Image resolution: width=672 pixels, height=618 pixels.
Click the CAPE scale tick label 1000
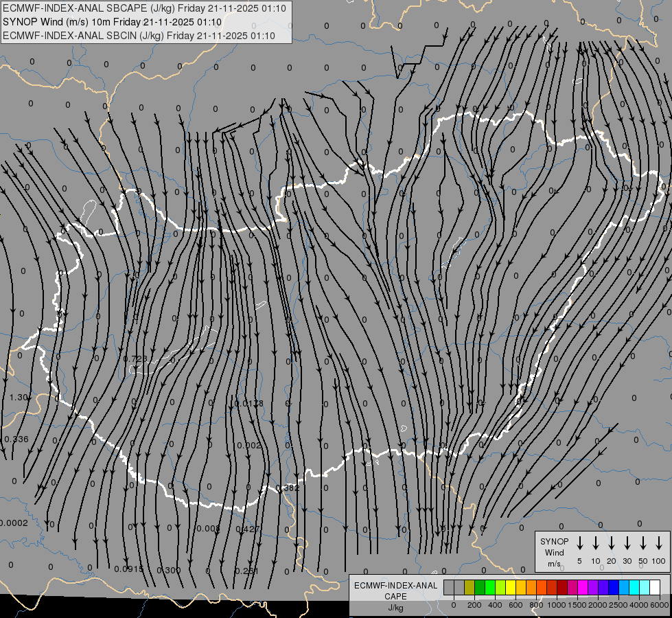point(556,605)
